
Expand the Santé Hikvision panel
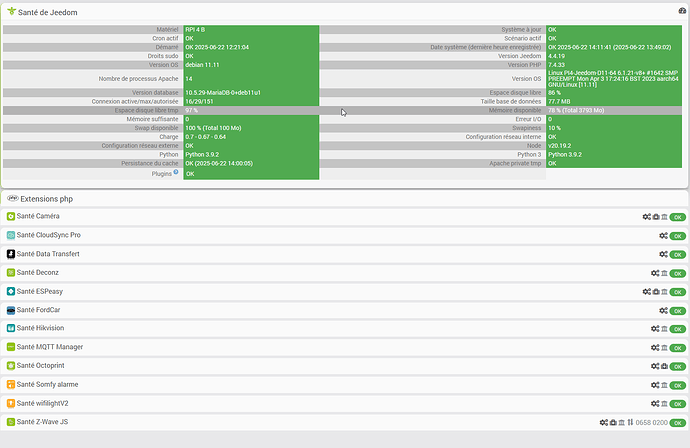[40, 328]
